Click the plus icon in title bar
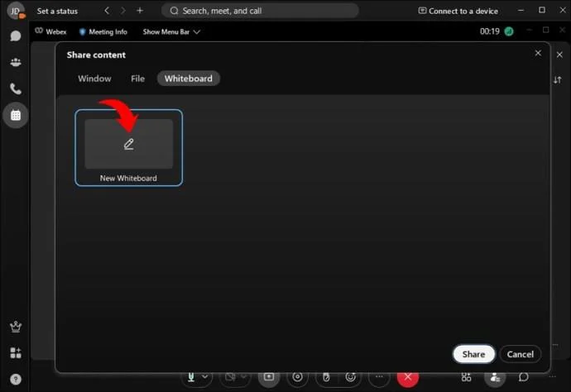 [x=140, y=11]
